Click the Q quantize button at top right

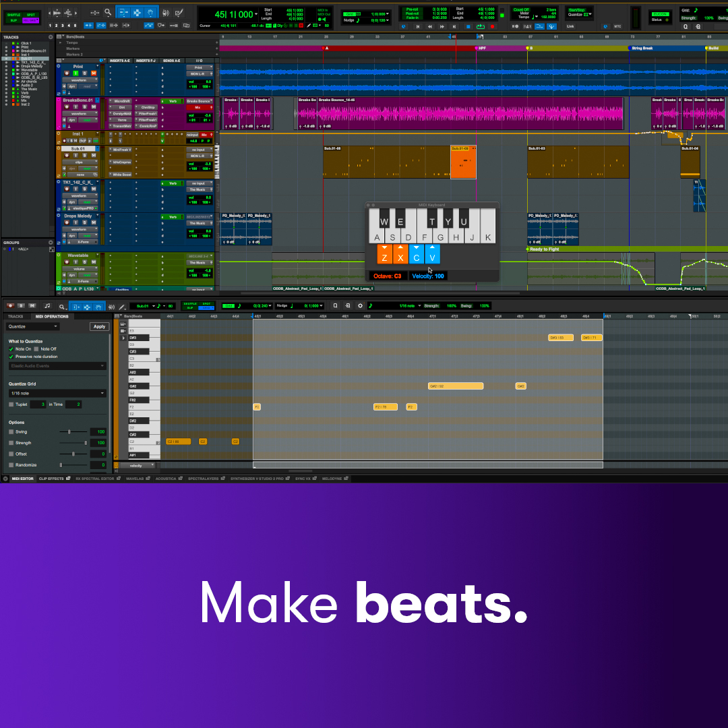pos(686,26)
